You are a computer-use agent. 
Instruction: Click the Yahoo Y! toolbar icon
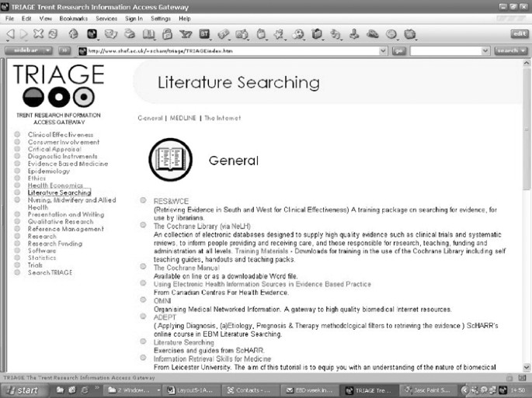[x=186, y=34]
